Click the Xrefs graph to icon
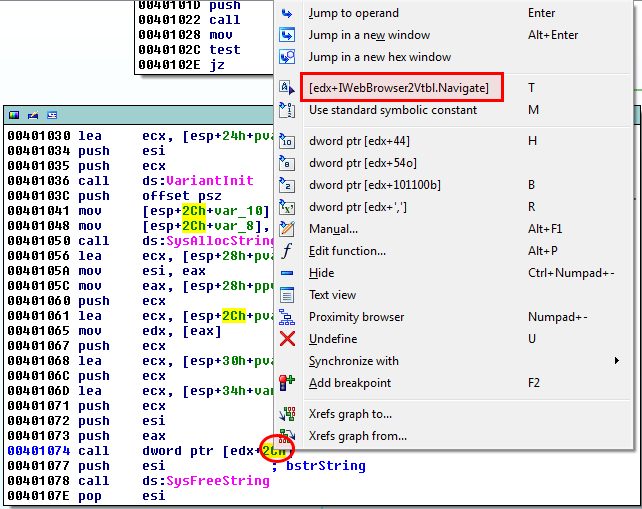The width and height of the screenshot is (642, 509). point(288,414)
